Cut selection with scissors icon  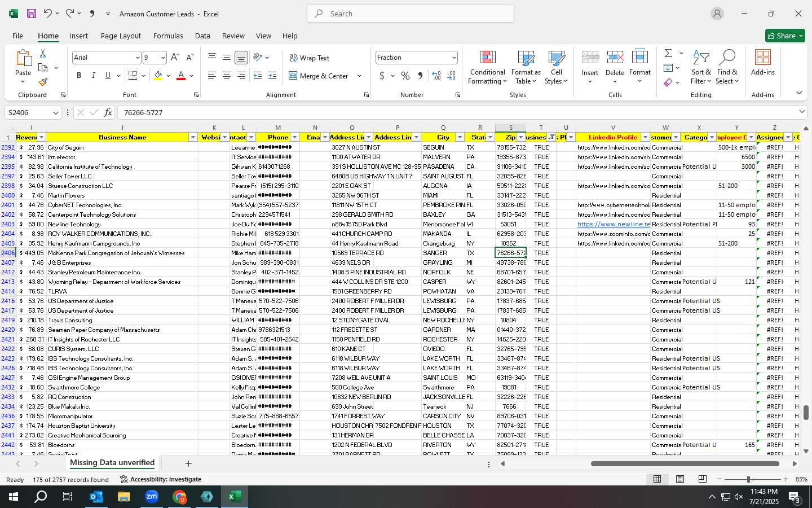point(43,53)
